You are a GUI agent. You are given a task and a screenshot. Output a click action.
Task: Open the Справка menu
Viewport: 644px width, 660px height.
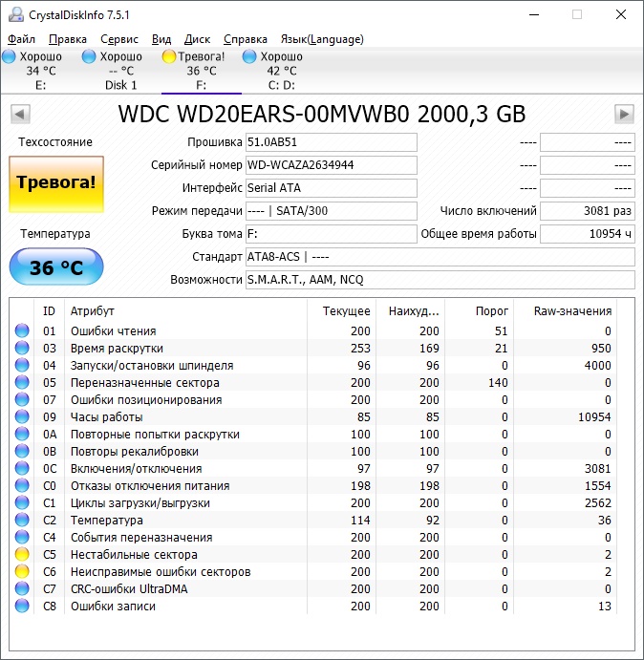246,39
